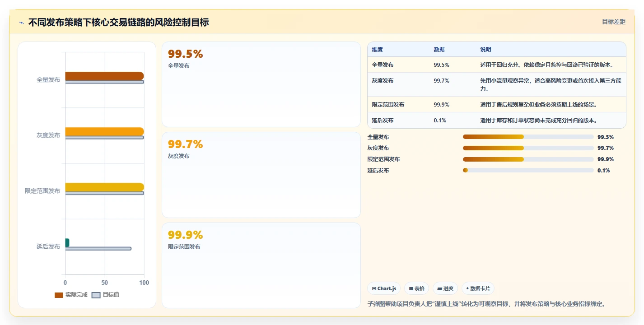Click the Chart.js tag chip
The width and height of the screenshot is (644, 325).
click(384, 288)
